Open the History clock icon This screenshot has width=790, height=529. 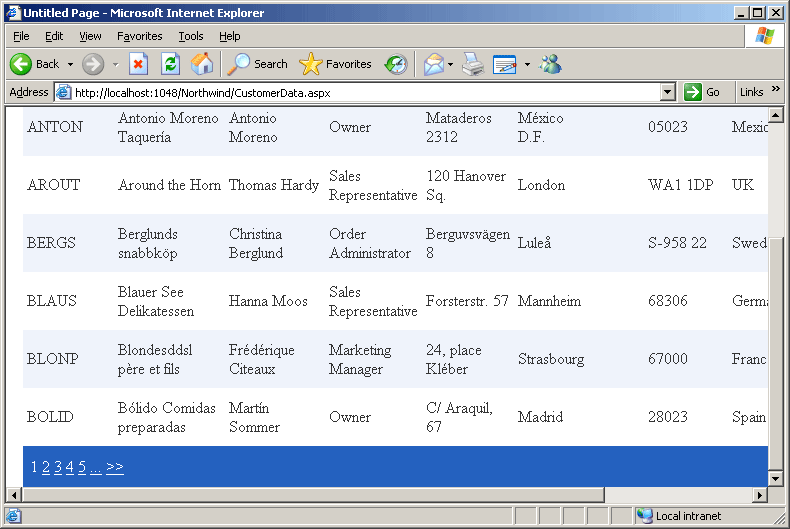396,64
